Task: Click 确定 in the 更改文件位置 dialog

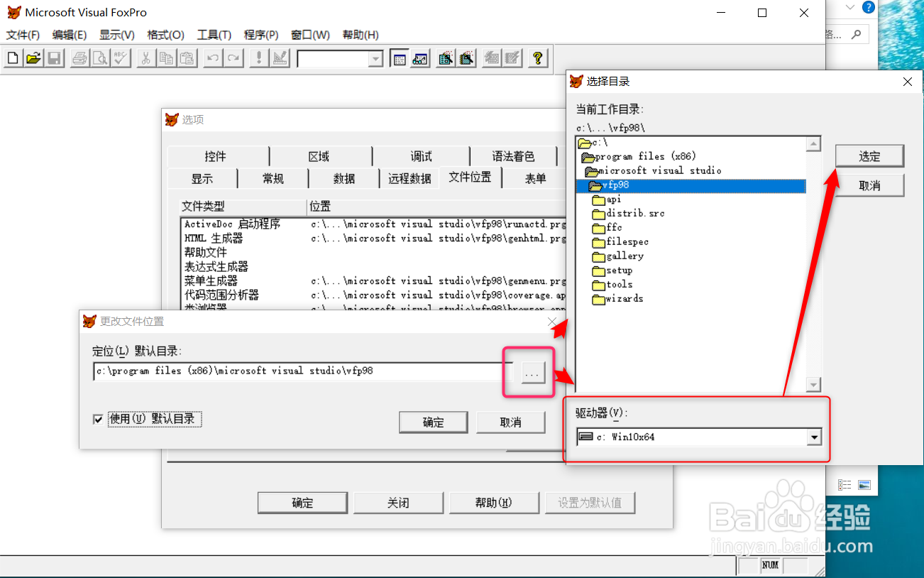Action: (x=433, y=422)
